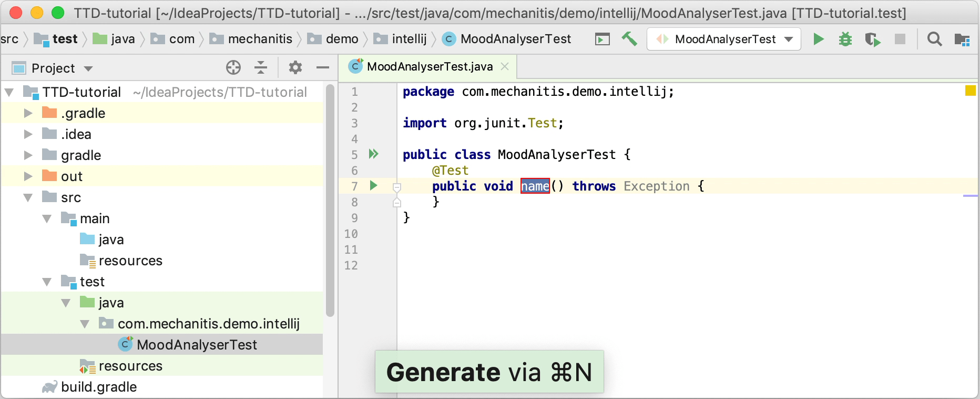Click the Debug bug icon
The width and height of the screenshot is (980, 399).
(x=845, y=39)
